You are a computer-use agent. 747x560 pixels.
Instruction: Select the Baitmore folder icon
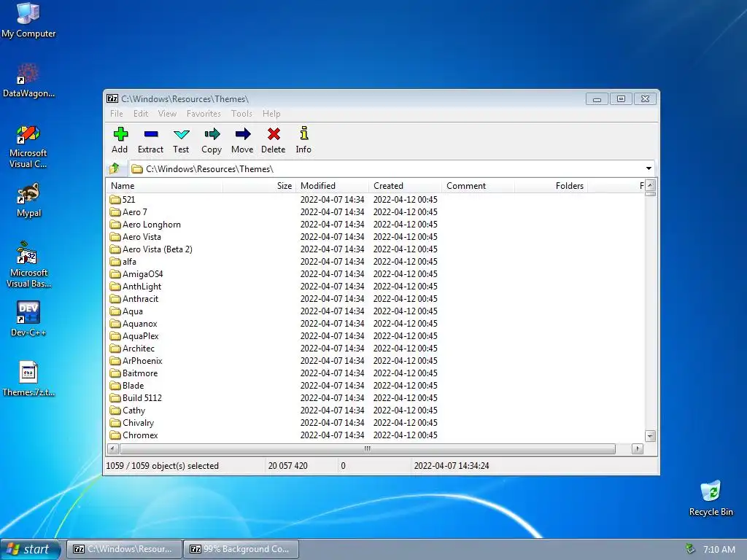tap(115, 373)
